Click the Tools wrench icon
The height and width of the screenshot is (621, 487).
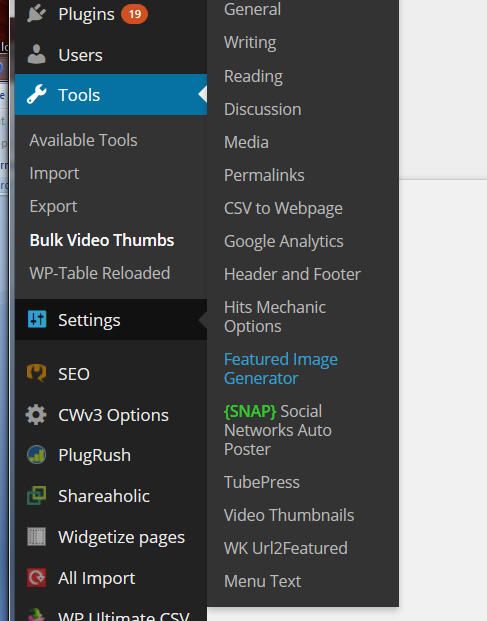point(36,95)
